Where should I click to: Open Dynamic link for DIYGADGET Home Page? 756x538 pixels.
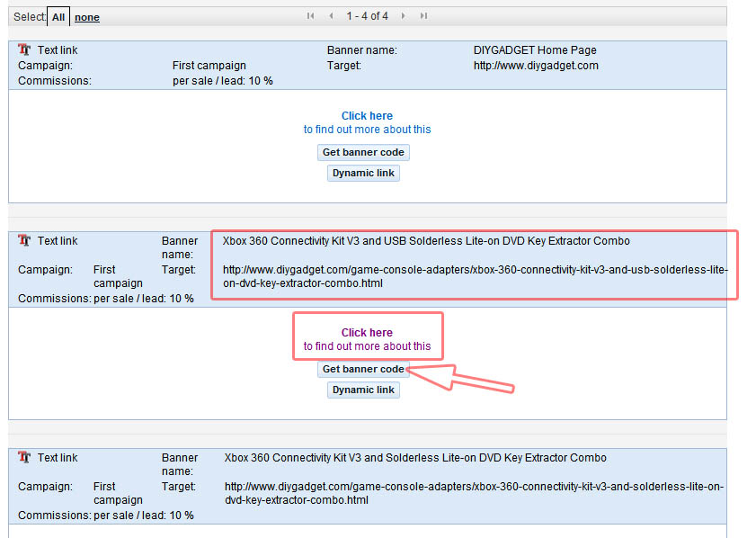coord(363,174)
